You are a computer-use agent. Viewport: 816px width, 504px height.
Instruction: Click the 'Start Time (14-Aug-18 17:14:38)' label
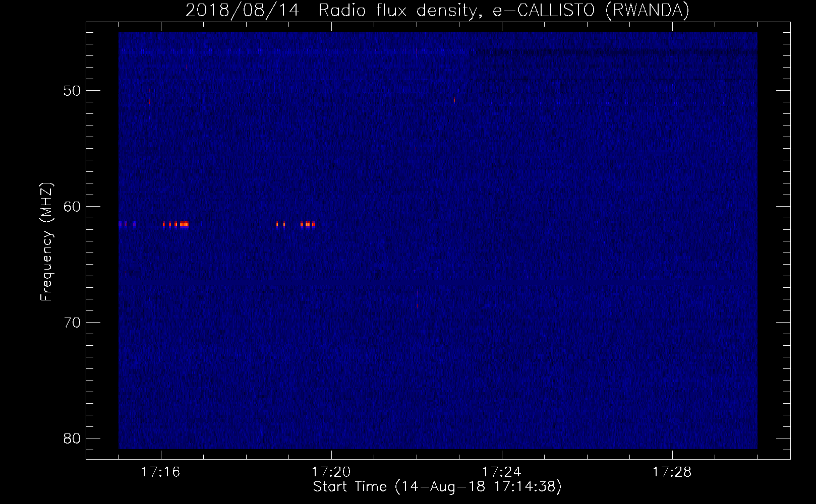point(437,487)
